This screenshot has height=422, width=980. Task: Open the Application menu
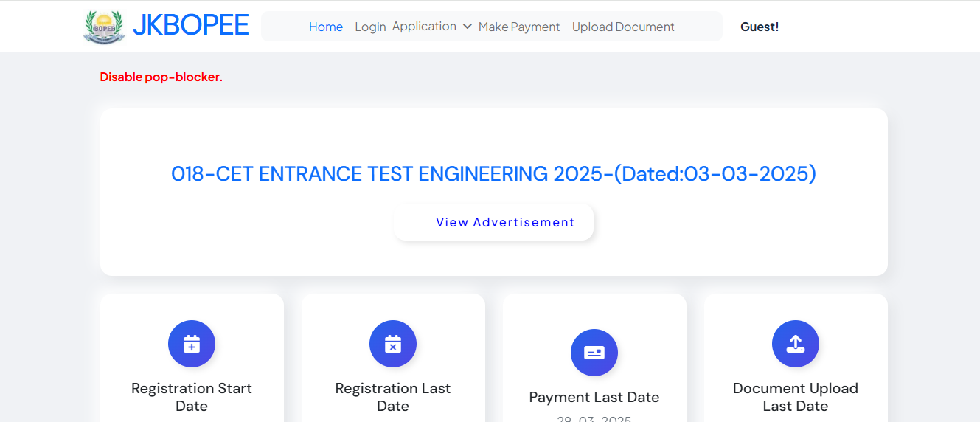tap(424, 27)
